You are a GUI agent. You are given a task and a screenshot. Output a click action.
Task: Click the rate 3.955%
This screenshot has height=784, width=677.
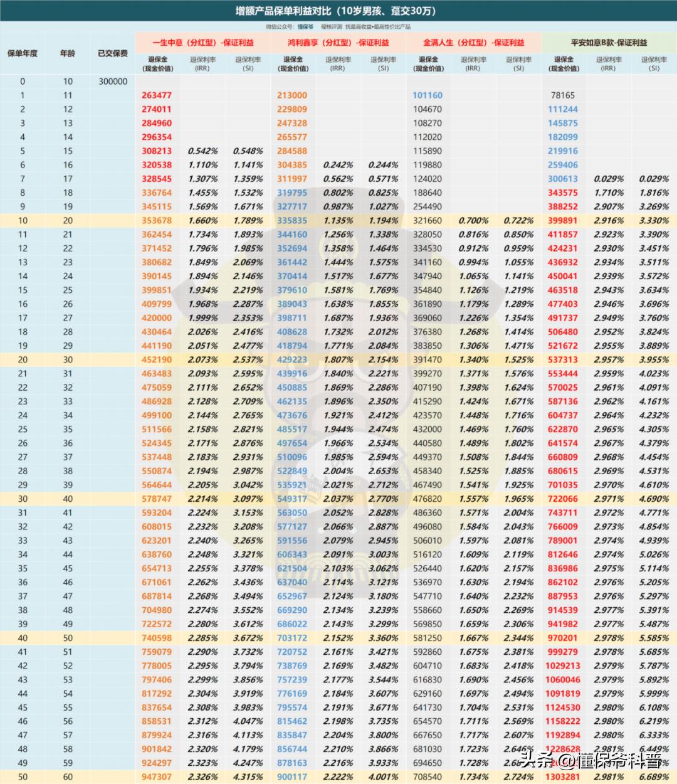click(x=654, y=360)
